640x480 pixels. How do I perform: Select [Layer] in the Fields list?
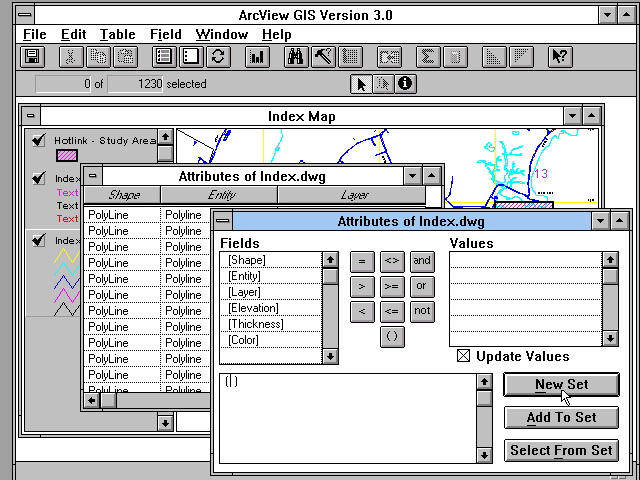(271, 292)
